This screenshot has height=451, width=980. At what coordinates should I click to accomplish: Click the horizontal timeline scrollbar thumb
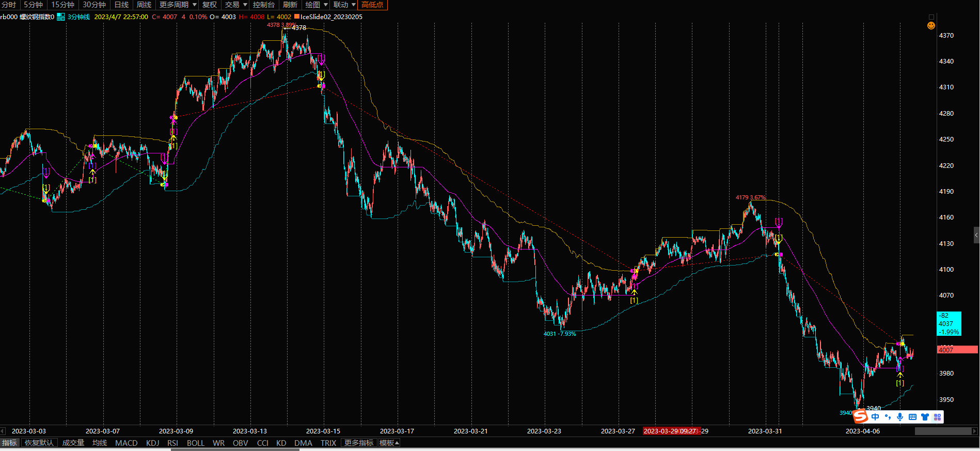[x=942, y=431]
